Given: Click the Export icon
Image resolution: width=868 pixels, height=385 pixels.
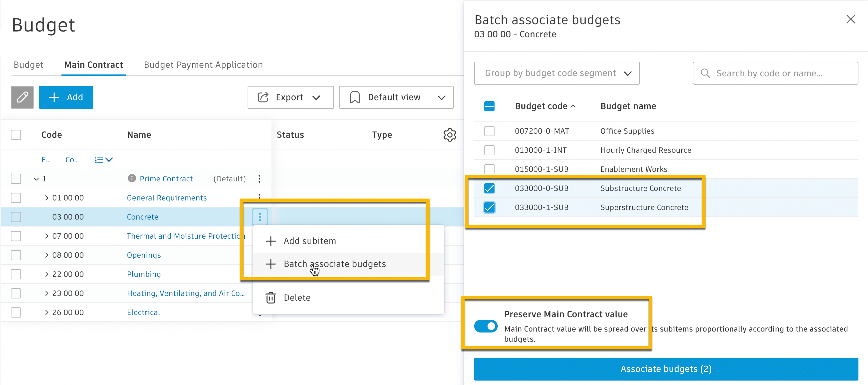Looking at the screenshot, I should click(263, 97).
